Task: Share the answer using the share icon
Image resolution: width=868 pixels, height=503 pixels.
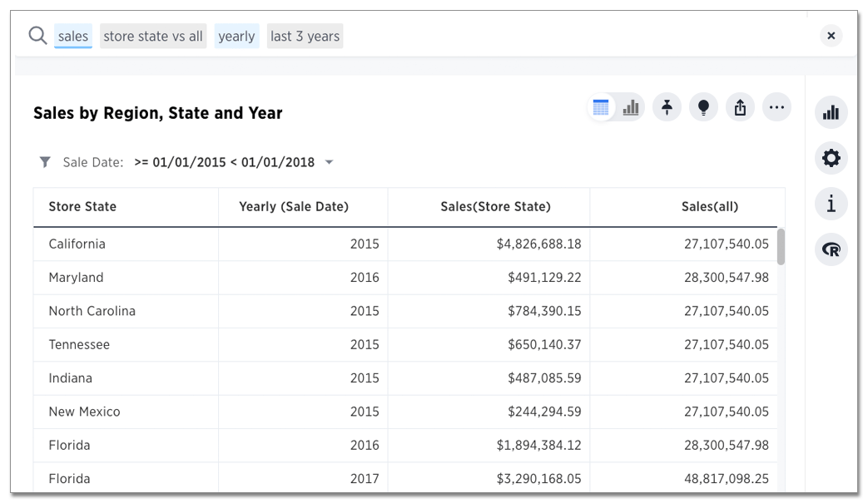Action: 740,107
